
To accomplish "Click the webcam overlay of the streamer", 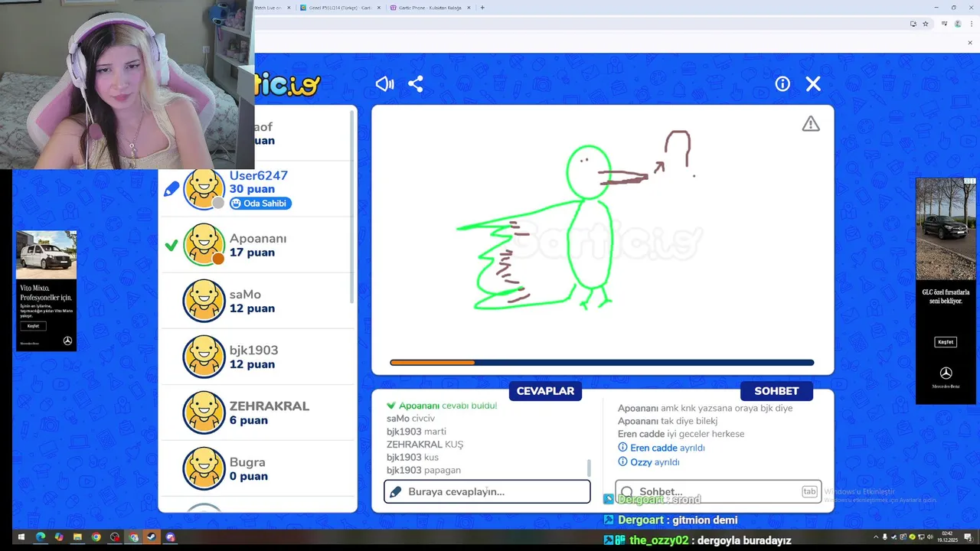I will pos(127,84).
